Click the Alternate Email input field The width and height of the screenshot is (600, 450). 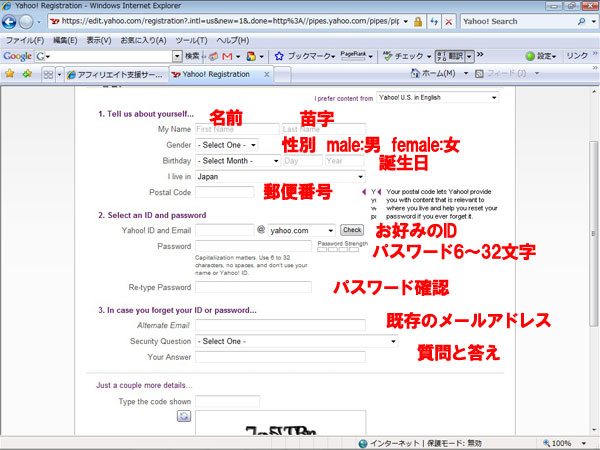click(x=280, y=325)
